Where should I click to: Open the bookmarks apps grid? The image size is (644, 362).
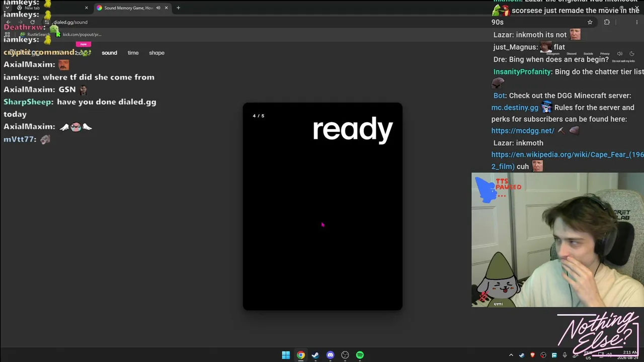(8, 34)
